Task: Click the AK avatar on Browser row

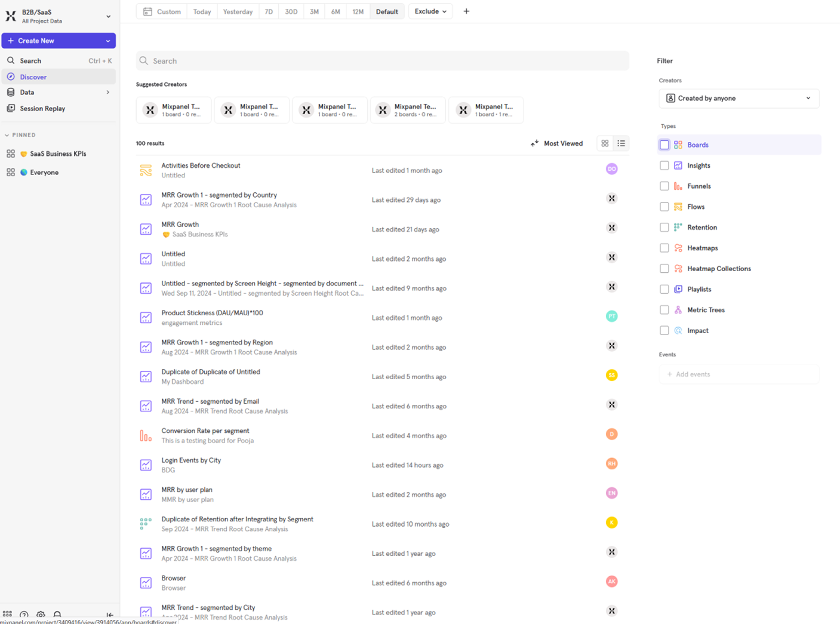Action: (x=611, y=582)
